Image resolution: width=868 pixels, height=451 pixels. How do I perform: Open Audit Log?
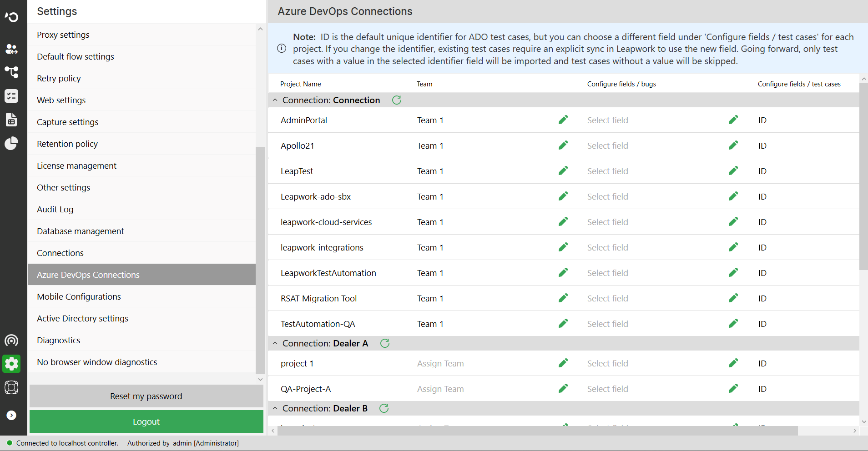[x=141, y=209]
